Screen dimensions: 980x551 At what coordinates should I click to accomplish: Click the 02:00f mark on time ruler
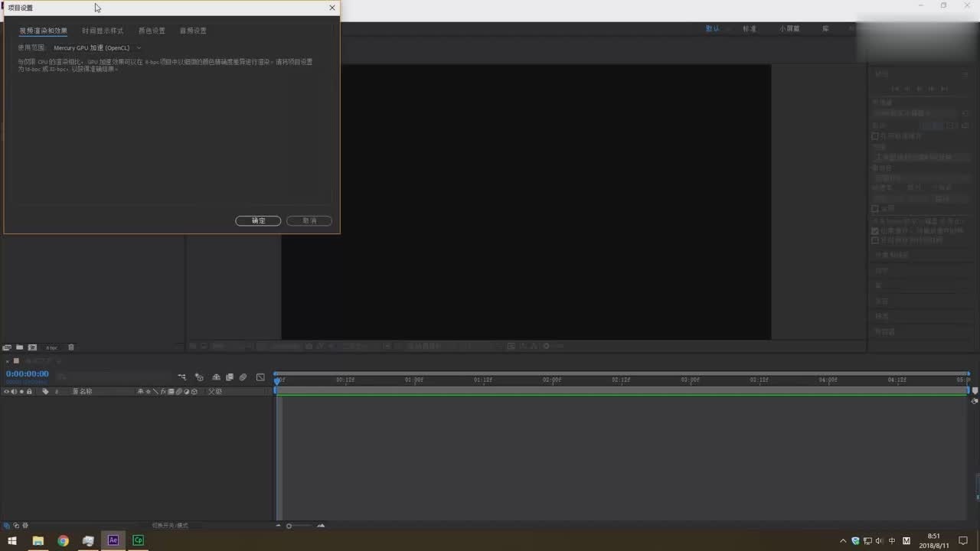click(552, 380)
